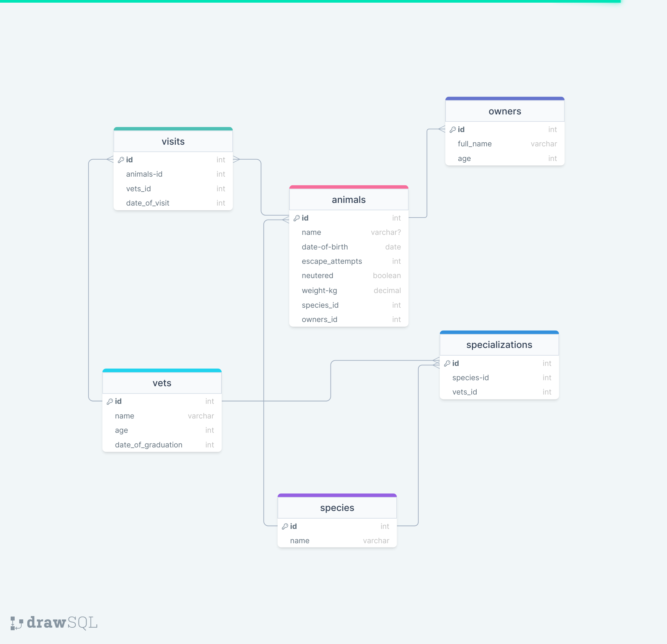Click the drawSQL logo icon
This screenshot has height=644, width=667.
16,623
